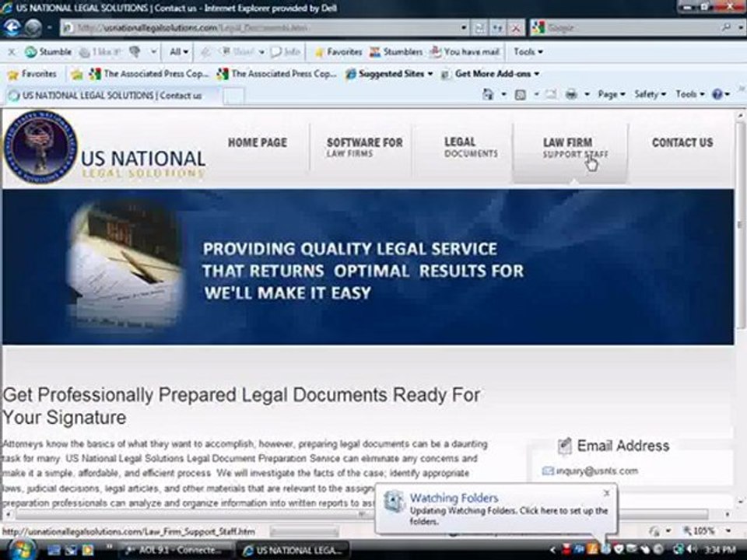
Task: Close the Watching Folders notification balloon
Action: [606, 493]
